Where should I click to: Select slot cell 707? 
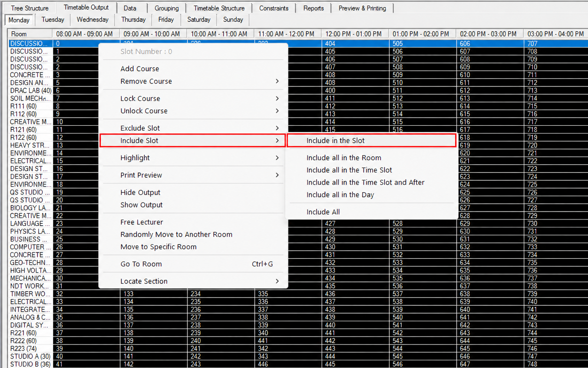(556, 43)
